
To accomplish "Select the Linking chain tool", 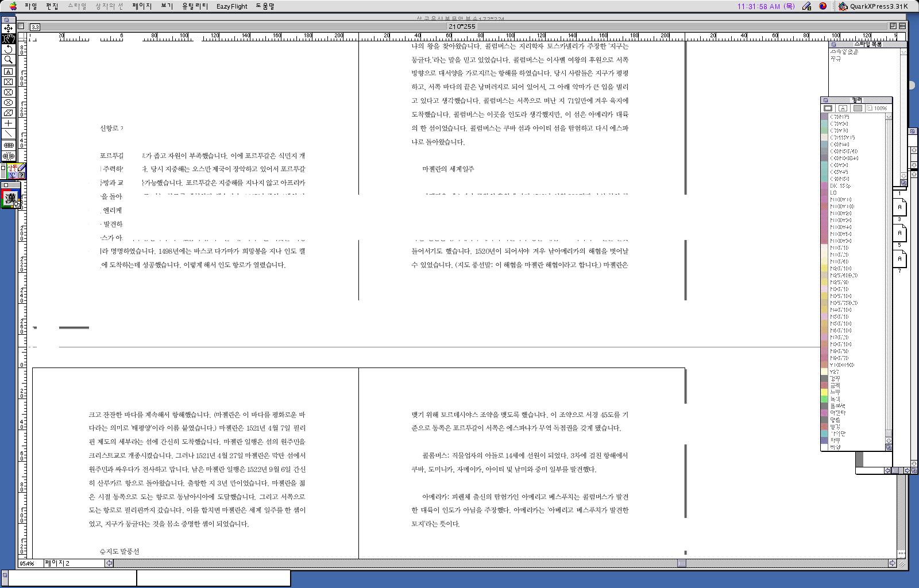I will coord(8,145).
